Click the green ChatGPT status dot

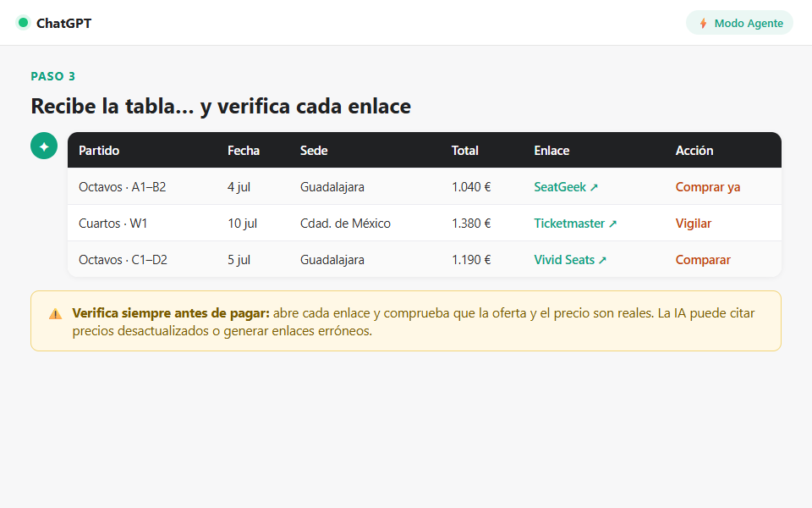23,23
